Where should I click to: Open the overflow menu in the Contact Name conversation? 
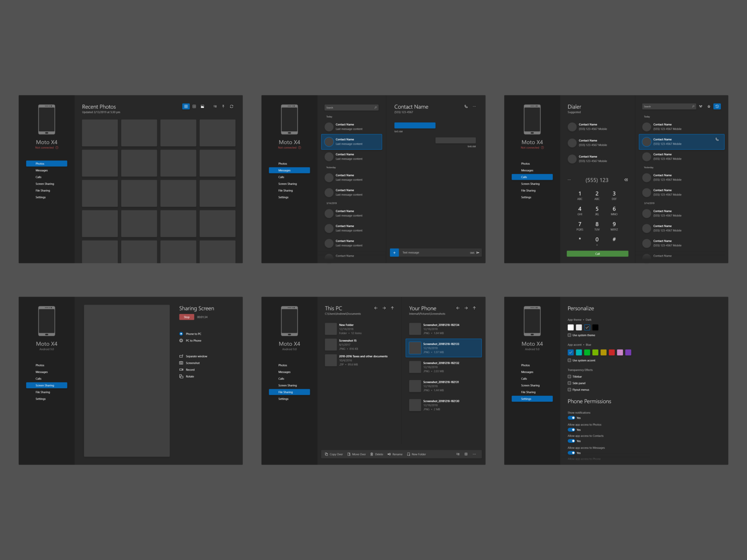[x=474, y=106]
